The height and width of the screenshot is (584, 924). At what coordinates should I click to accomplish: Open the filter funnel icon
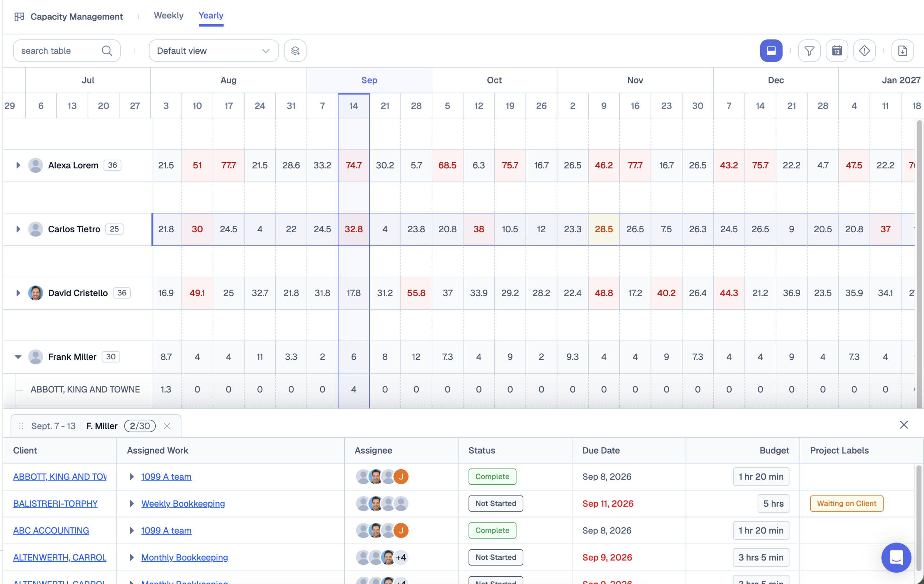pos(809,51)
